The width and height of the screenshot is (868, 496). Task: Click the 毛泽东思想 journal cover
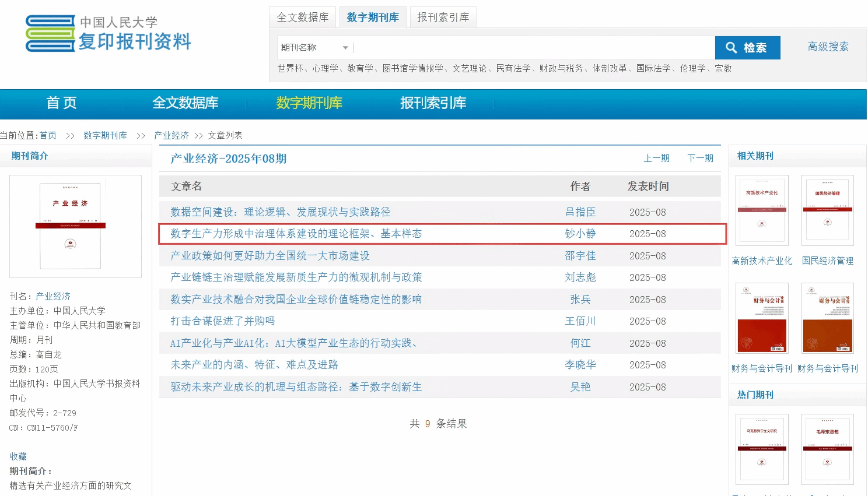827,449
